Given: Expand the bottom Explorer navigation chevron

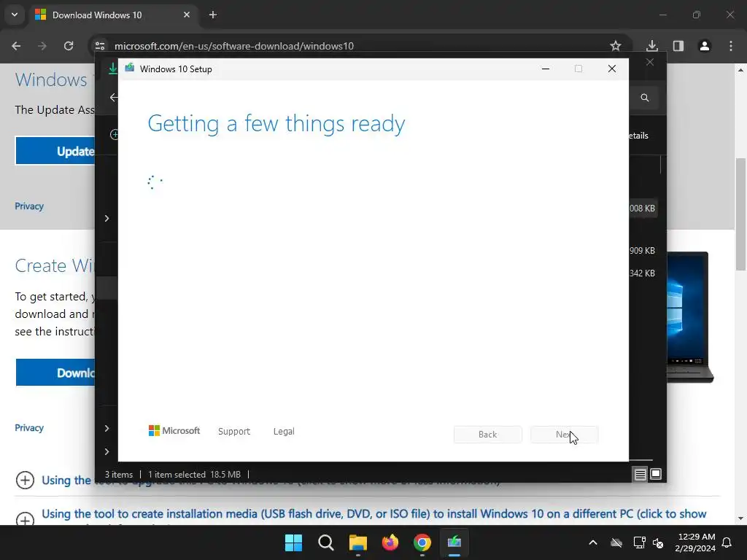Looking at the screenshot, I should (x=107, y=451).
